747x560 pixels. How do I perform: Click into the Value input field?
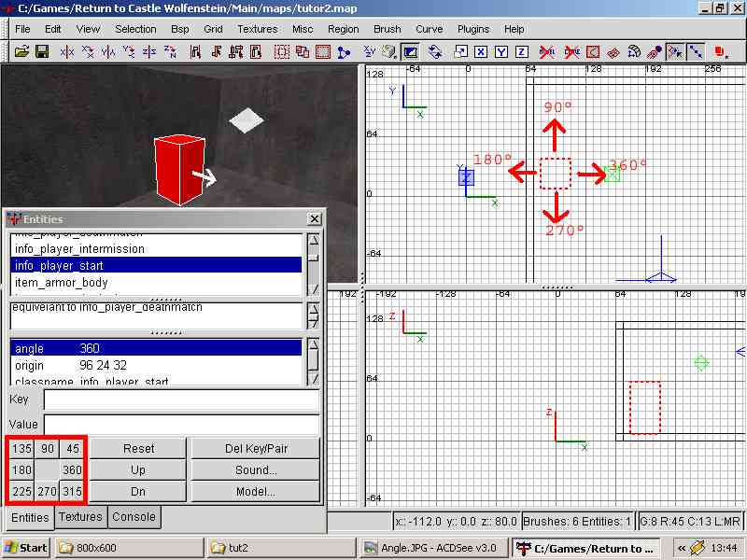[180, 425]
